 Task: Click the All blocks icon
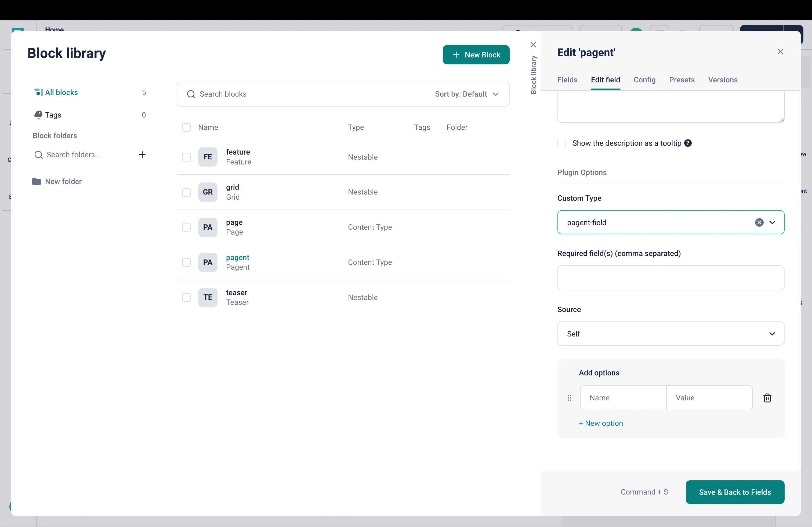(x=39, y=92)
